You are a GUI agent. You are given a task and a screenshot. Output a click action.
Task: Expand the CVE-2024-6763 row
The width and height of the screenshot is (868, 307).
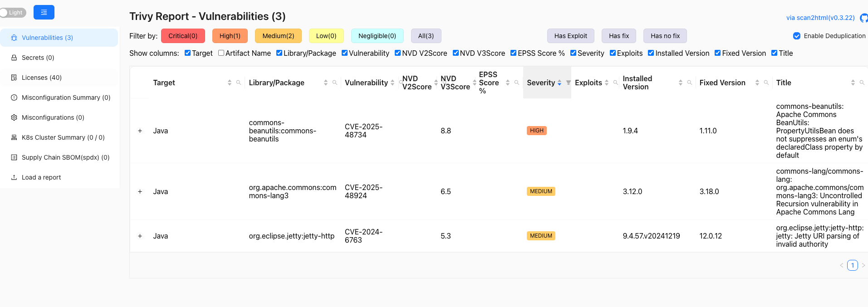coord(140,236)
